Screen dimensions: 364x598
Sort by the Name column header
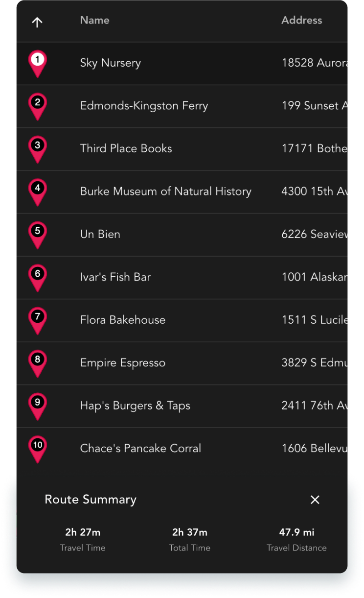click(x=94, y=21)
